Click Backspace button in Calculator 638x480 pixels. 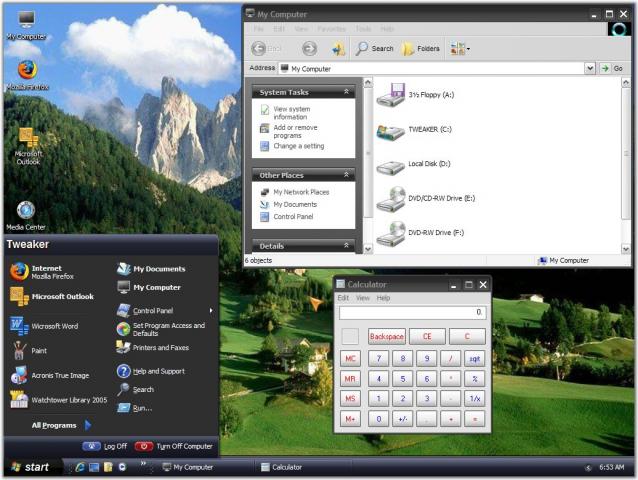tap(387, 336)
